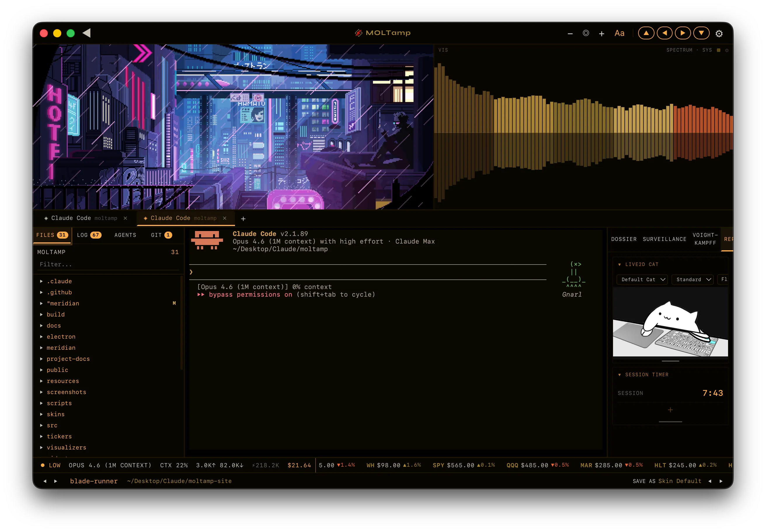Click the SYS source label
The width and height of the screenshot is (766, 532).
707,50
